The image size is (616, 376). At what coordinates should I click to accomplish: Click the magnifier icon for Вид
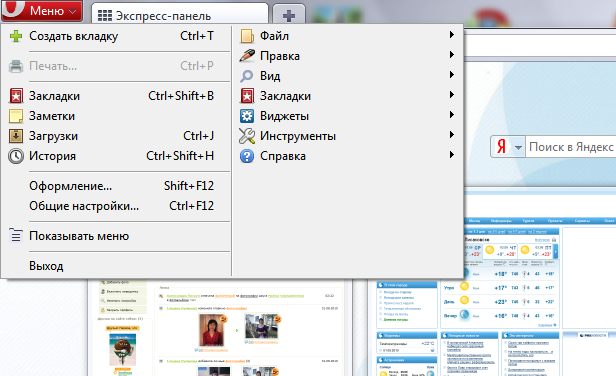tap(247, 76)
